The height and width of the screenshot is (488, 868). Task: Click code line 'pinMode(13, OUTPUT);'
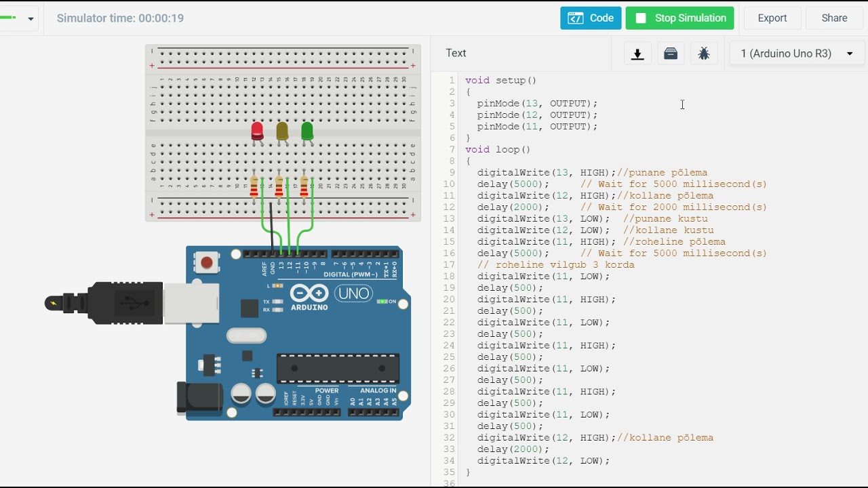point(537,103)
